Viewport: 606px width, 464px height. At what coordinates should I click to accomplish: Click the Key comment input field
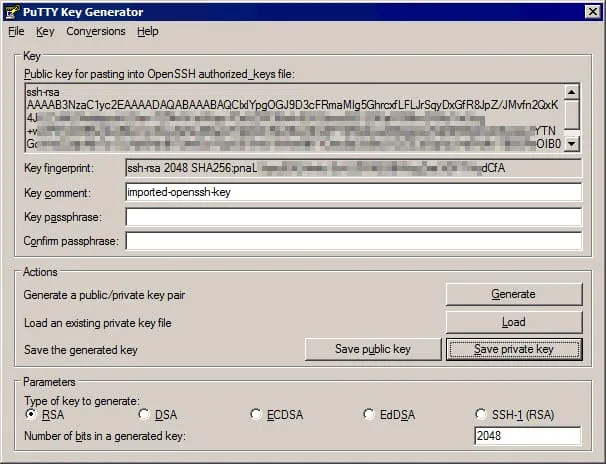point(353,192)
